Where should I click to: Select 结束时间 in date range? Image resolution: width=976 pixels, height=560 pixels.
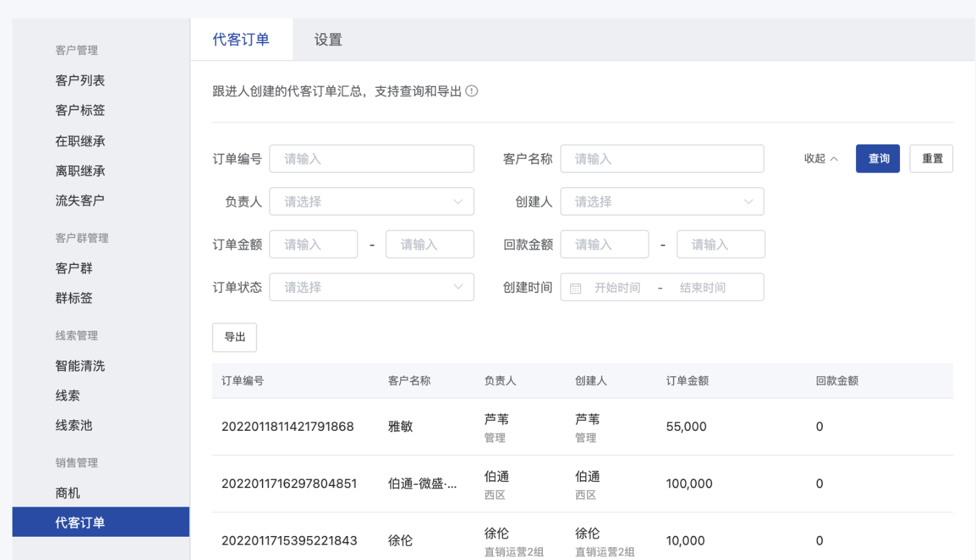click(703, 288)
